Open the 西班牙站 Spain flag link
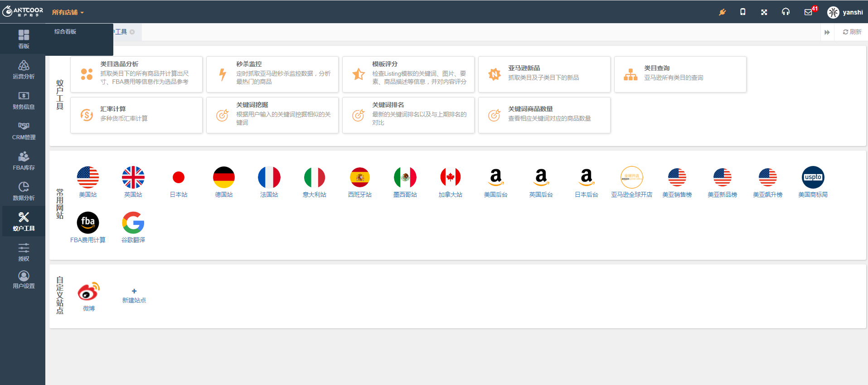This screenshot has width=868, height=385. coord(360,182)
